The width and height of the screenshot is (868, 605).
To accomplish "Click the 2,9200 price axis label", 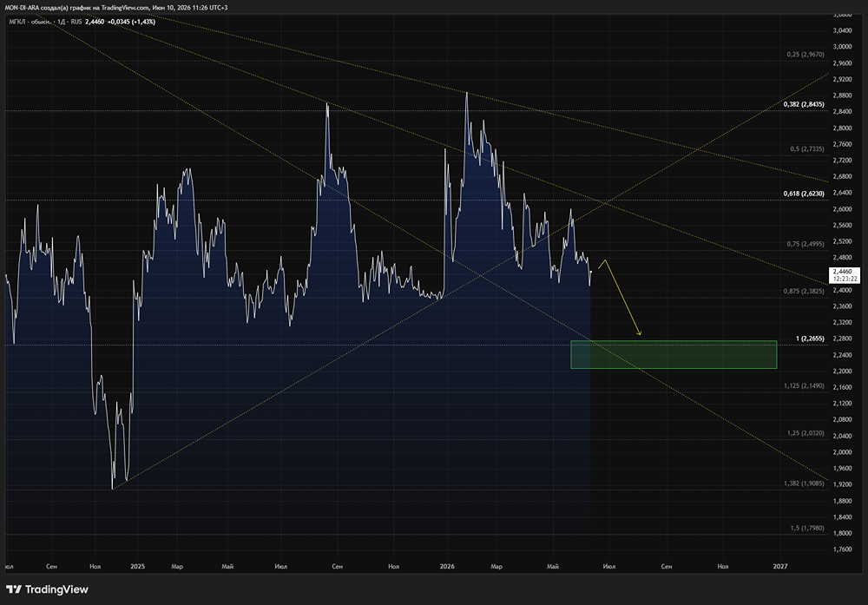I will pos(842,79).
